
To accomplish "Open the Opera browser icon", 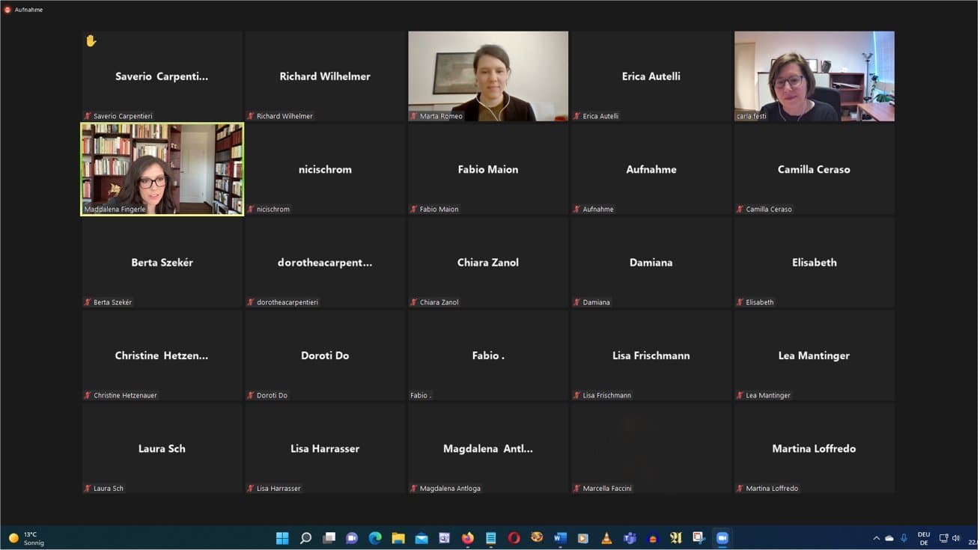I will pyautogui.click(x=514, y=538).
